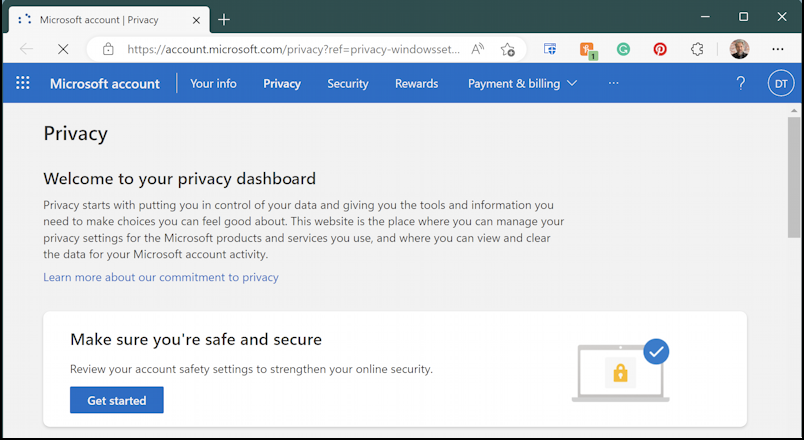Image resolution: width=804 pixels, height=440 pixels.
Task: Go to Your info page
Action: point(213,84)
